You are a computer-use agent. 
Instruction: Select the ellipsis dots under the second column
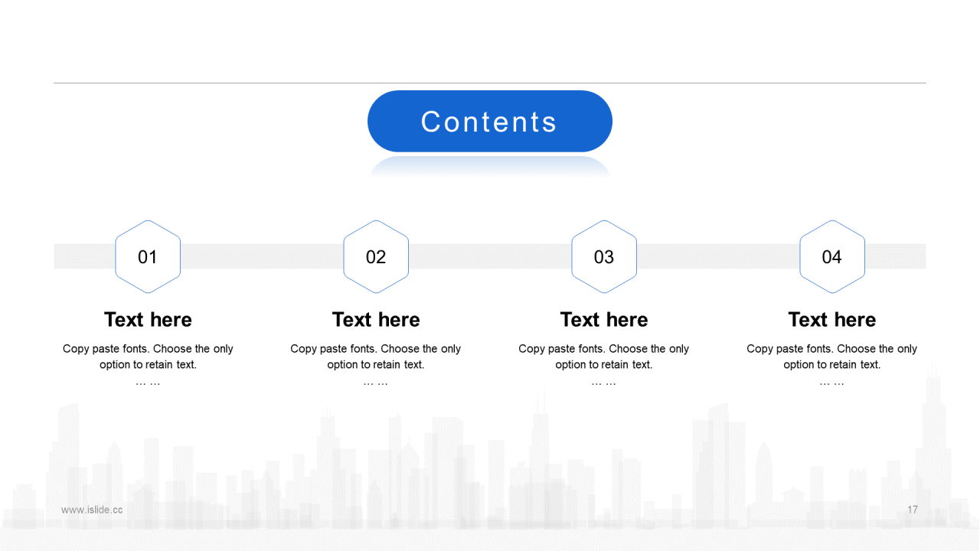(376, 382)
